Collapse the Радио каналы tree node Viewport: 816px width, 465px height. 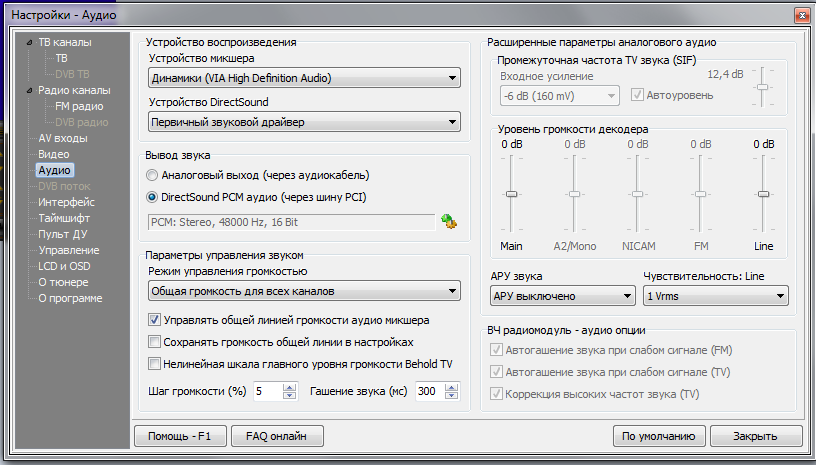(x=29, y=90)
